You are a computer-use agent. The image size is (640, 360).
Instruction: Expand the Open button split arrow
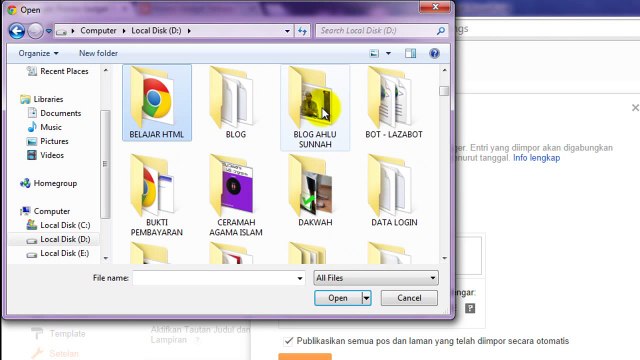pos(366,298)
